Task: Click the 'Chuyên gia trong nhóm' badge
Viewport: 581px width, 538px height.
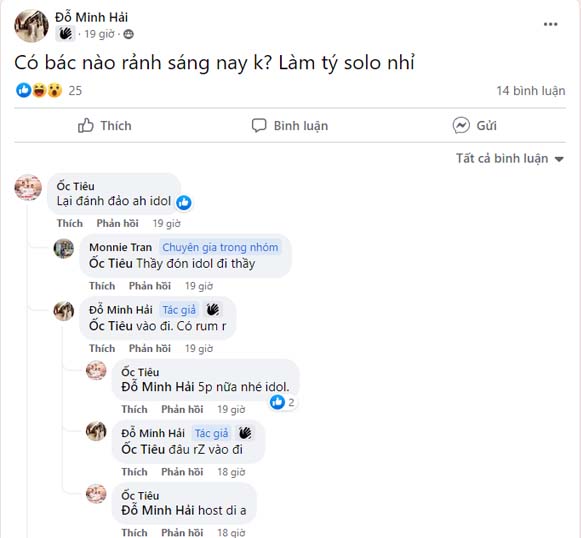Action: [220, 247]
